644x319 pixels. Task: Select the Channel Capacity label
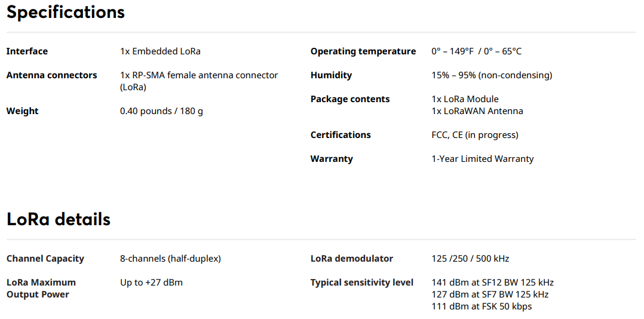(45, 259)
